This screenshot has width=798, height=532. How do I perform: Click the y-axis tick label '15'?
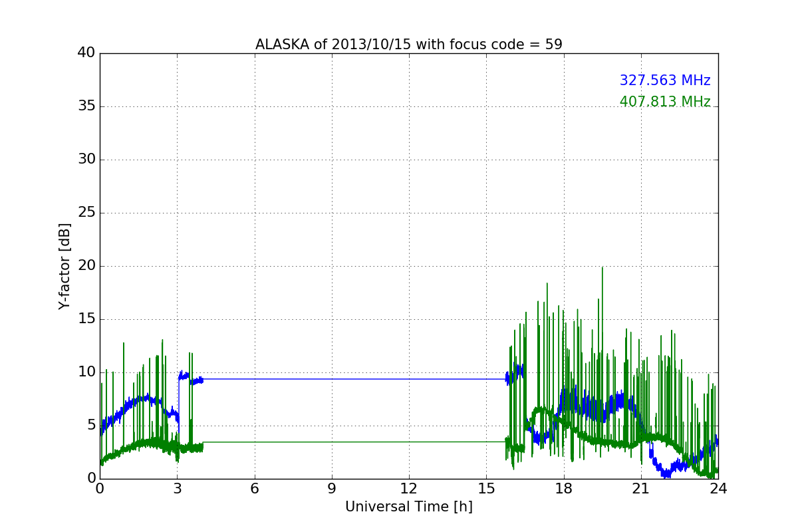coord(87,319)
